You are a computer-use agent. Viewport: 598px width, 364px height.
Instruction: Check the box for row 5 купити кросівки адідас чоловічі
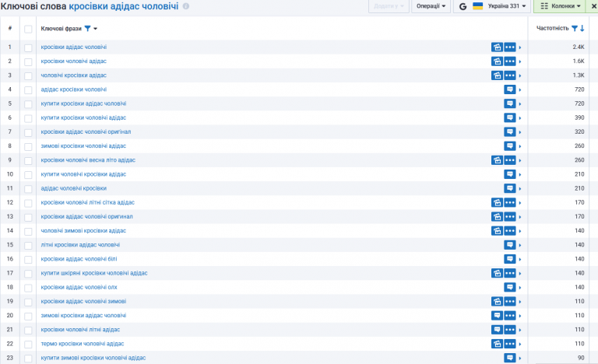[x=28, y=104]
